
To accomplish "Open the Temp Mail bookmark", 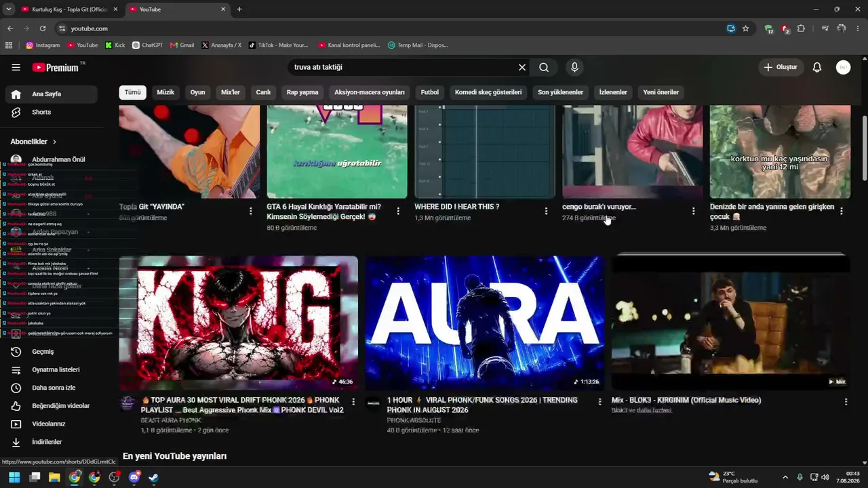I will point(418,45).
